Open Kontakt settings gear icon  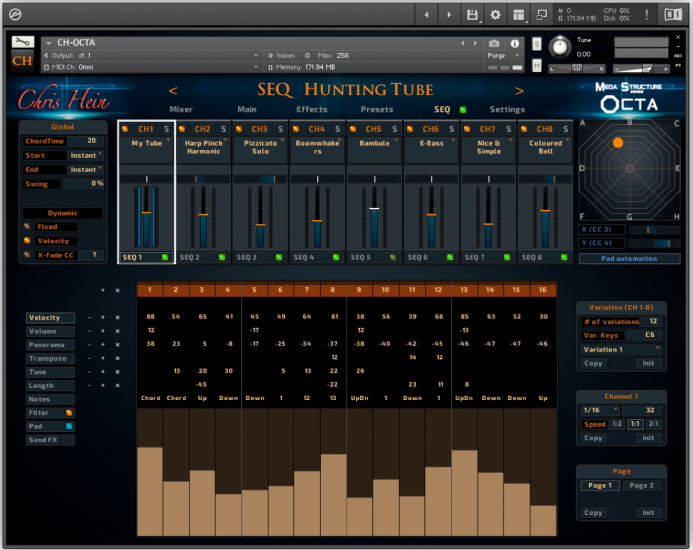(495, 15)
